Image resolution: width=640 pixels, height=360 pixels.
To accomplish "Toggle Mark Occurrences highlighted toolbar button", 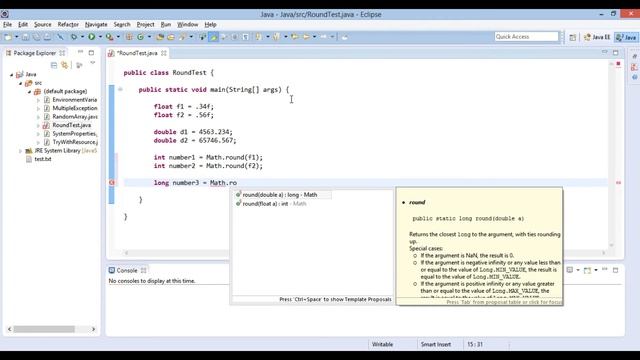I will [213, 37].
